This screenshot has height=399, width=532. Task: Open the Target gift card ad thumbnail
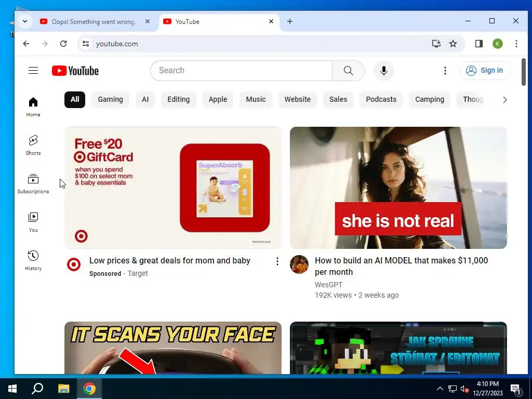tap(173, 188)
